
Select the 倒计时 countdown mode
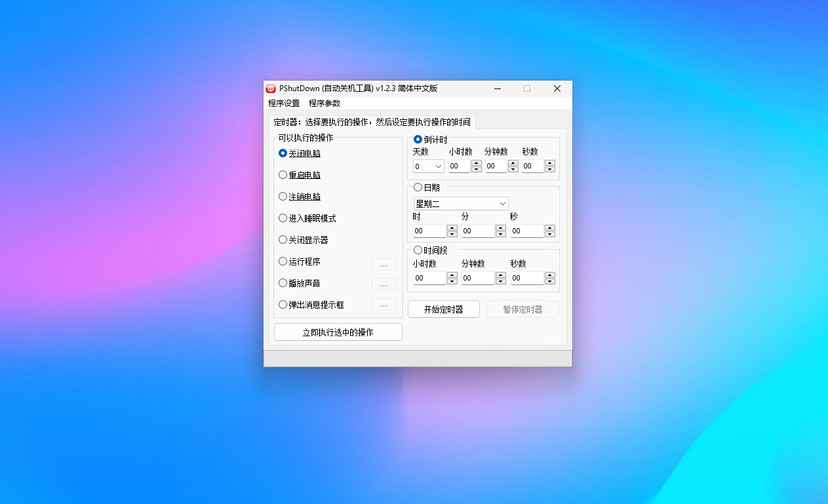click(418, 140)
